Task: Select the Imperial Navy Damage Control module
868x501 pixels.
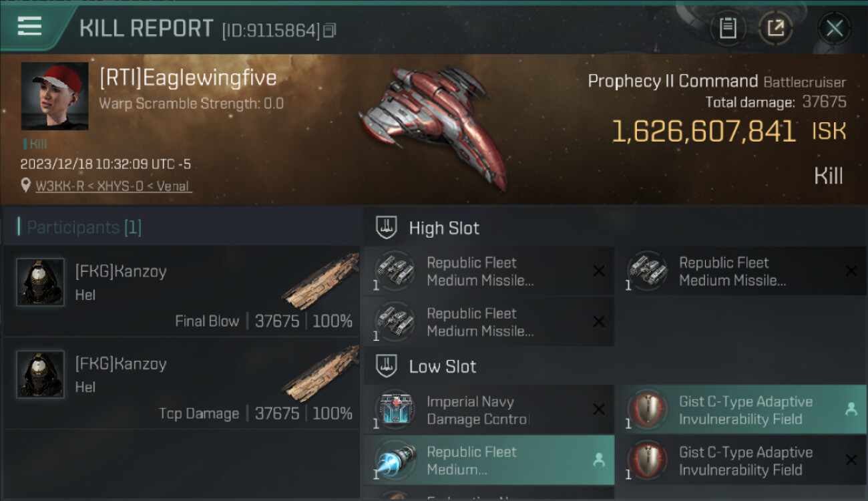Action: (x=489, y=410)
